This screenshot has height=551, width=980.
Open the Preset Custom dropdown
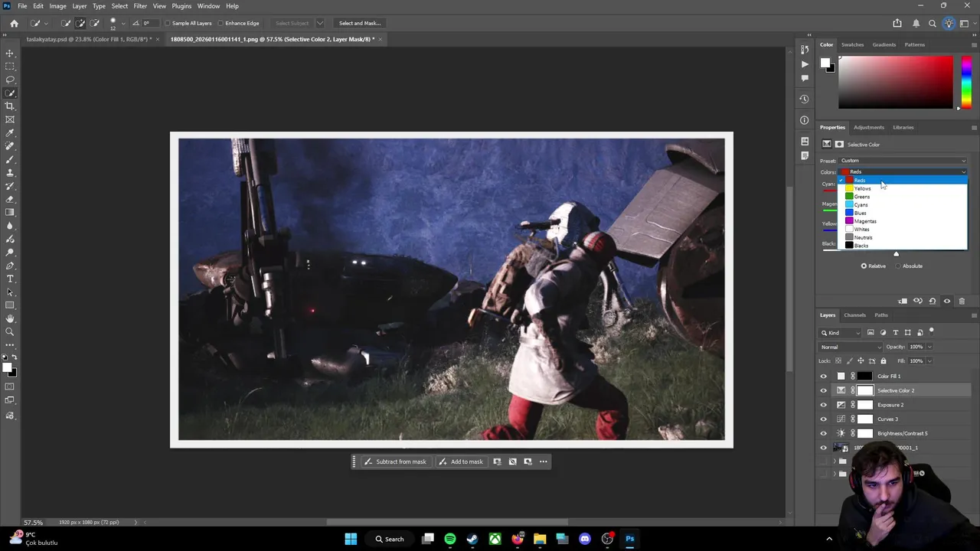pyautogui.click(x=904, y=161)
